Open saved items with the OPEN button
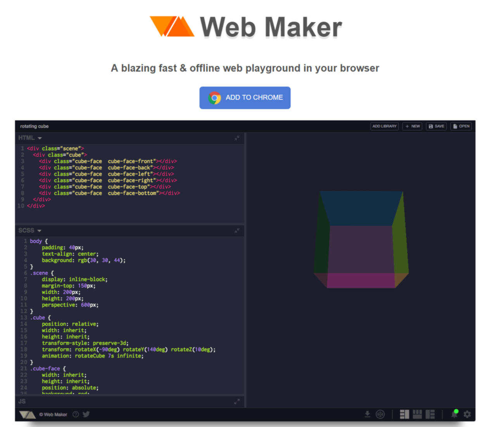This screenshot has width=504, height=427. pos(461,126)
